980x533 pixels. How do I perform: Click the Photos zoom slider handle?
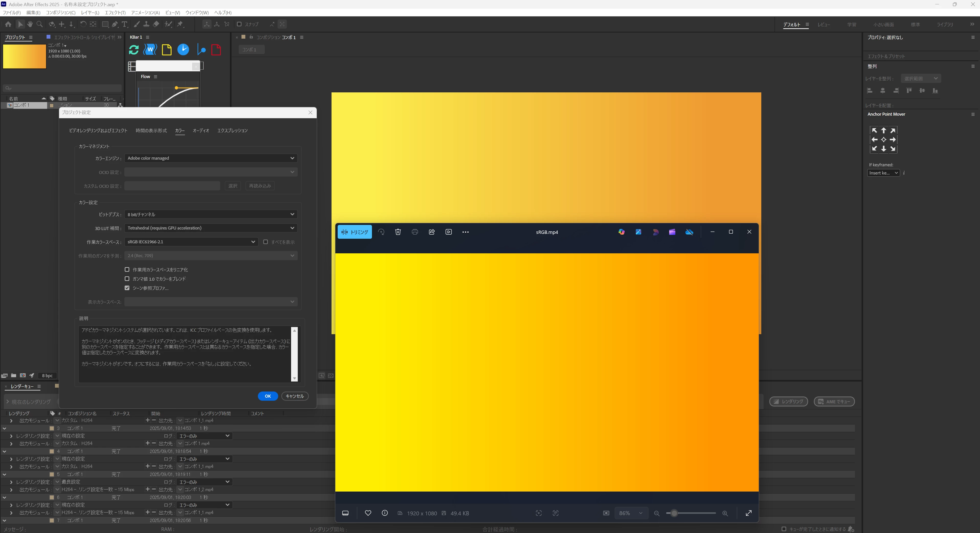click(674, 513)
